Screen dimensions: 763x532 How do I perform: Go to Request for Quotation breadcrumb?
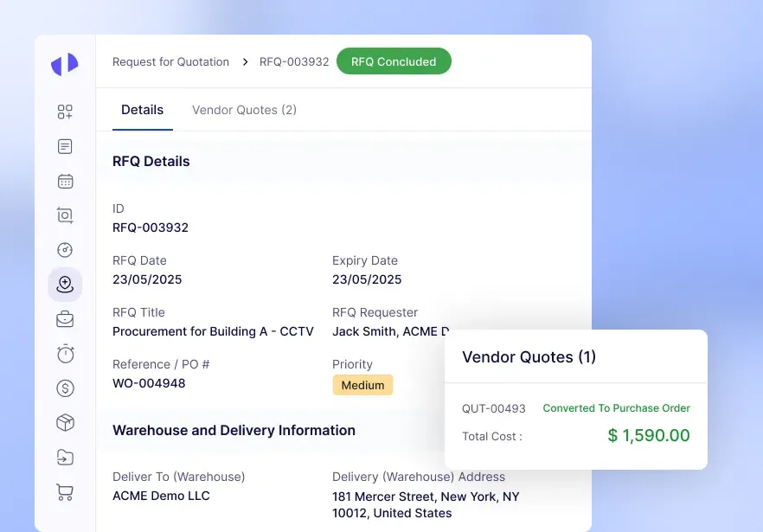point(170,61)
